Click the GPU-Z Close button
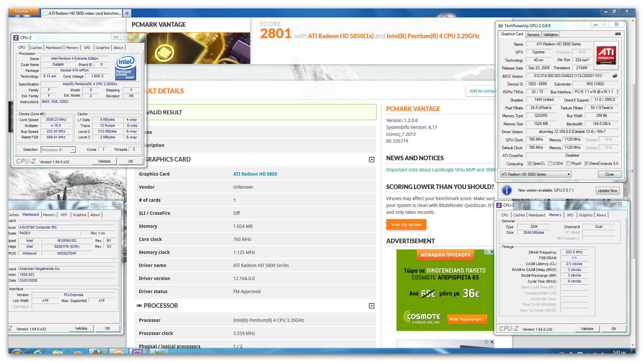 609,174
